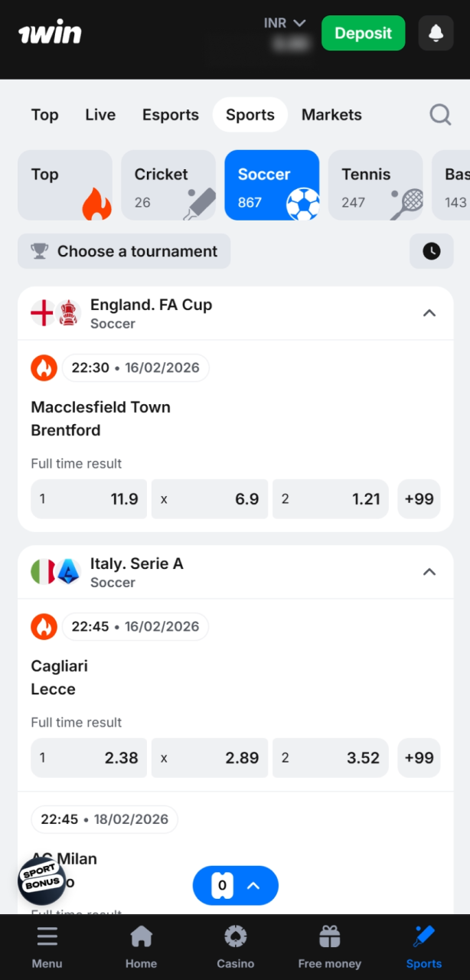Click odds 2.38 for Cagliari win
The width and height of the screenshot is (470, 980).
(x=88, y=758)
